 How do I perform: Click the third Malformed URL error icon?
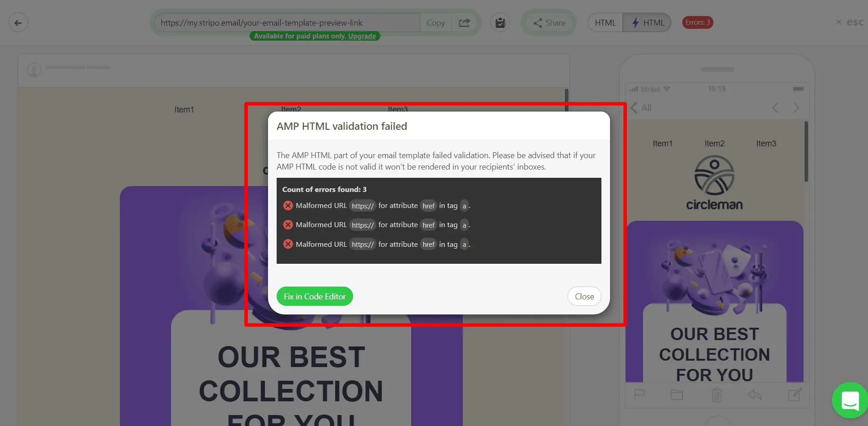(288, 244)
